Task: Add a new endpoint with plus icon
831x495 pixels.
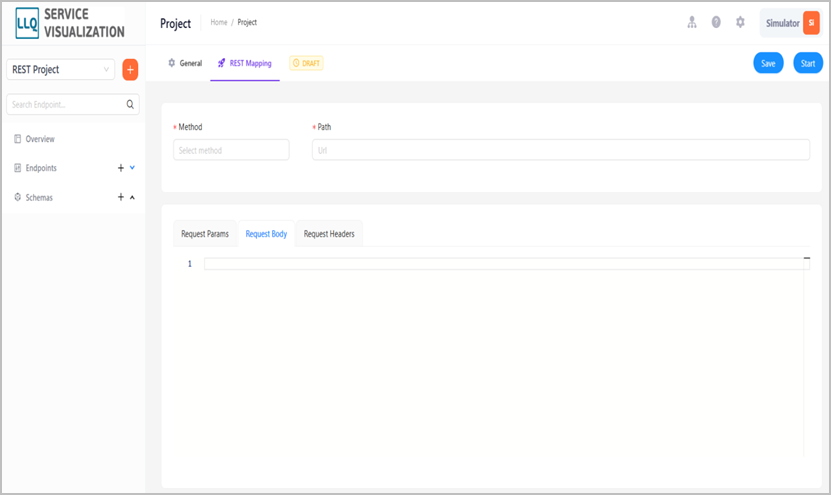Action: [x=121, y=168]
